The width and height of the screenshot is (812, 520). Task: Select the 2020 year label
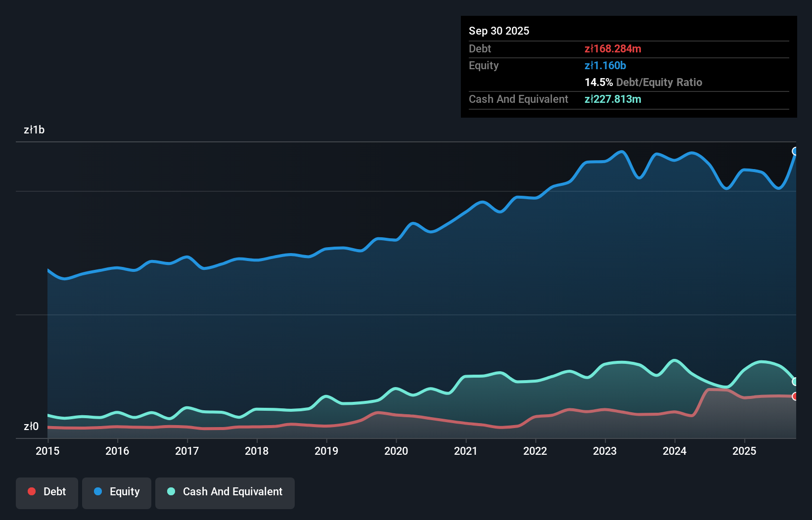tap(396, 451)
